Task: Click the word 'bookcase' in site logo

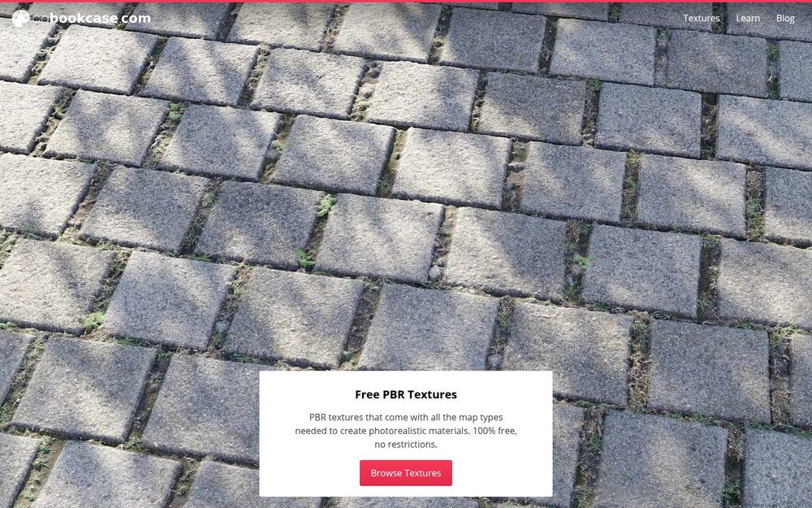Action: 85,18
